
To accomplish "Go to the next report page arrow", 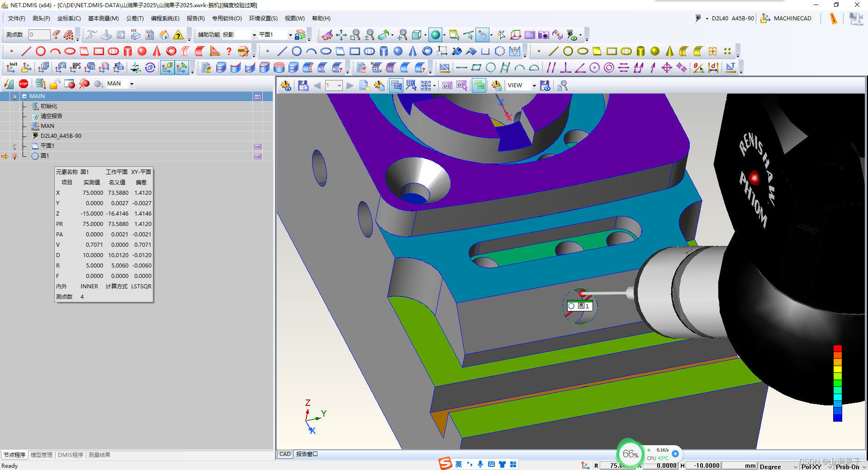I will tap(350, 85).
